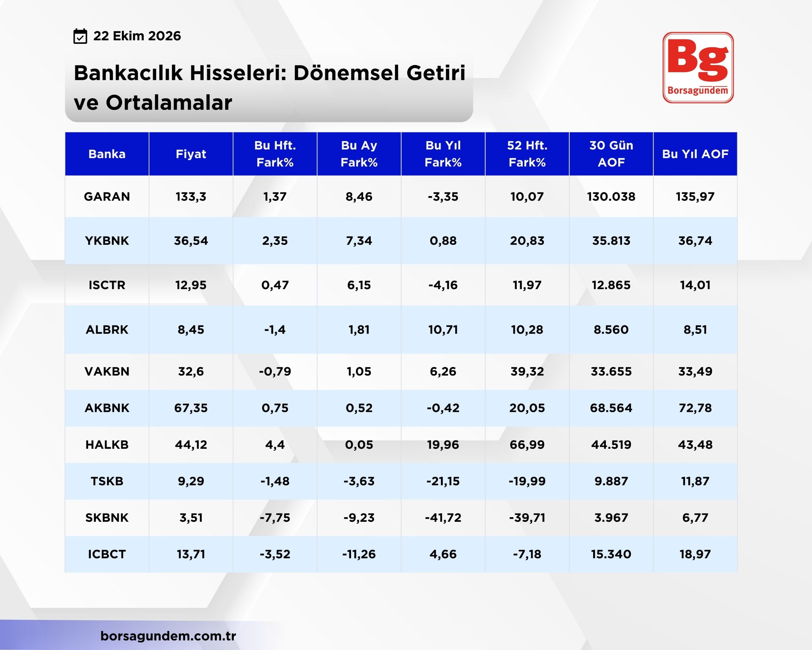Click HALKB 52-week change 66,99
Viewport: 812px width, 650px height.
point(527,445)
